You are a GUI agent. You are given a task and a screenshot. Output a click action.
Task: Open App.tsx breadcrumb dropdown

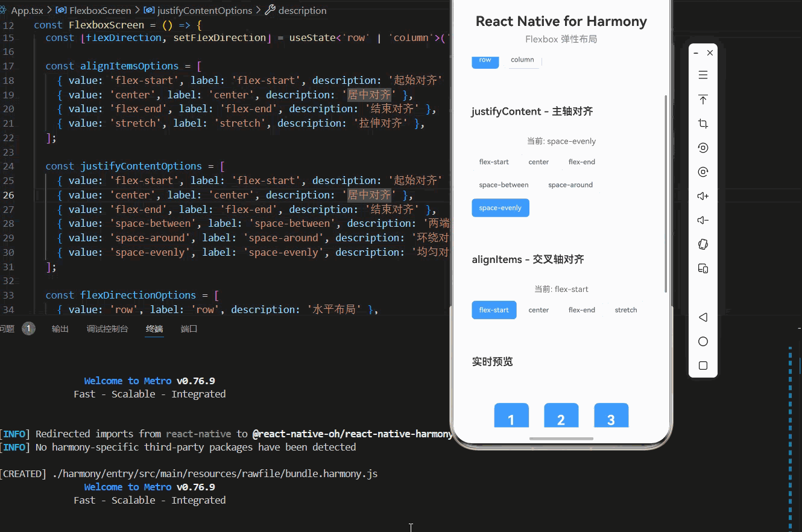coord(28,10)
